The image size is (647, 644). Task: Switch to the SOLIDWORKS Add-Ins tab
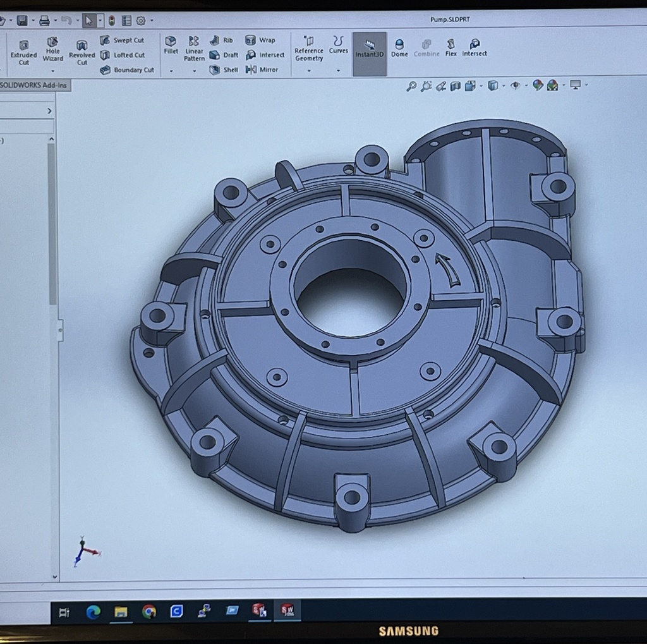35,85
